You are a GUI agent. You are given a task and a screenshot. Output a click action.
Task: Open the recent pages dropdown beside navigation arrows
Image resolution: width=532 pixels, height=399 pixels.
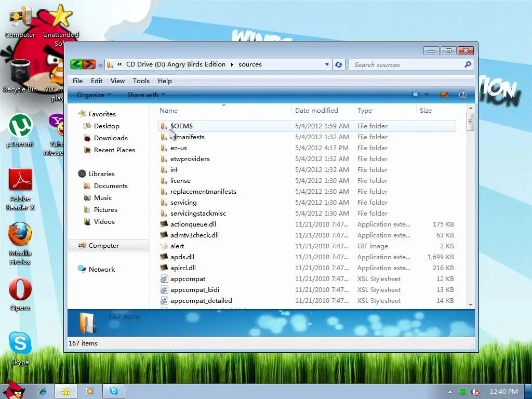[100, 65]
